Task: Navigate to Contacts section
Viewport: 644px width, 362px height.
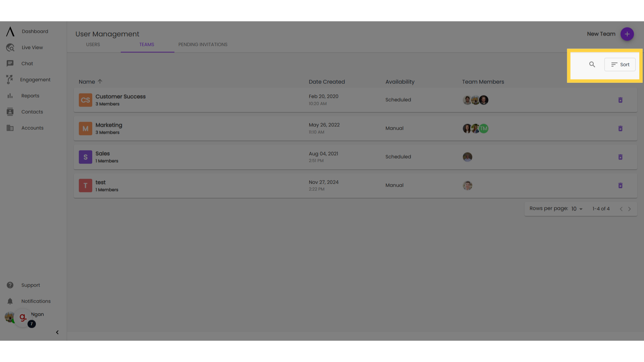Action: point(32,111)
